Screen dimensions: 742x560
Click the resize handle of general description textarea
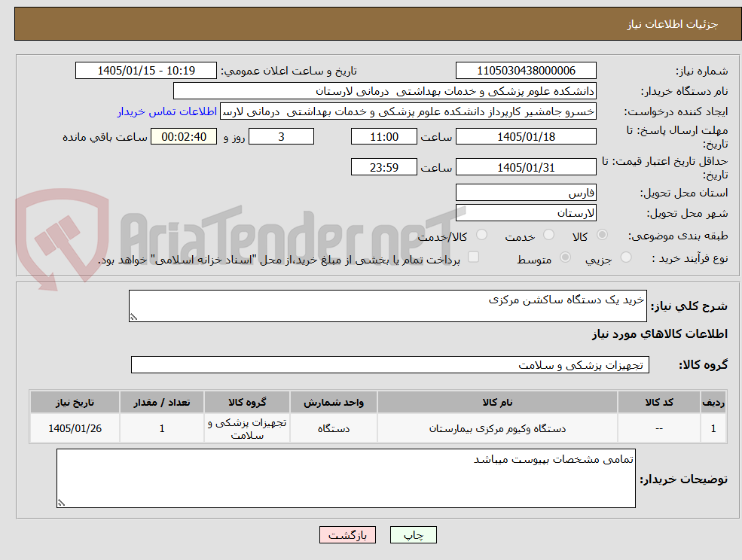coord(133,318)
